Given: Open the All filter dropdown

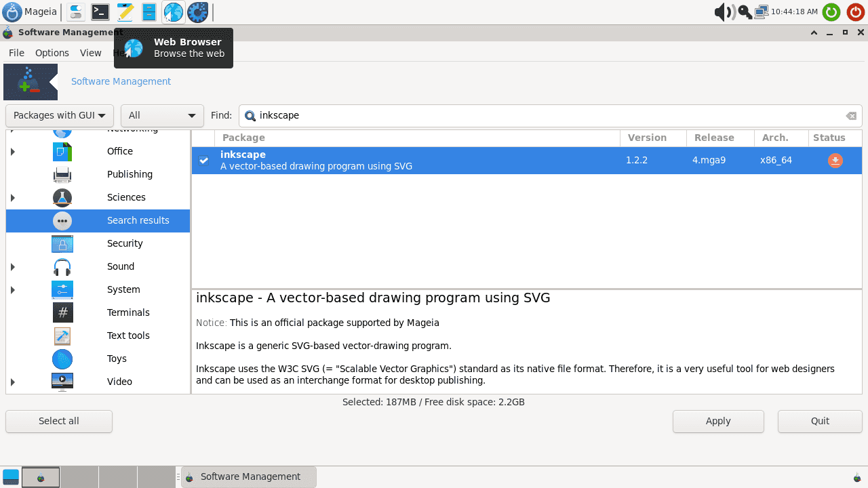Looking at the screenshot, I should pos(162,115).
